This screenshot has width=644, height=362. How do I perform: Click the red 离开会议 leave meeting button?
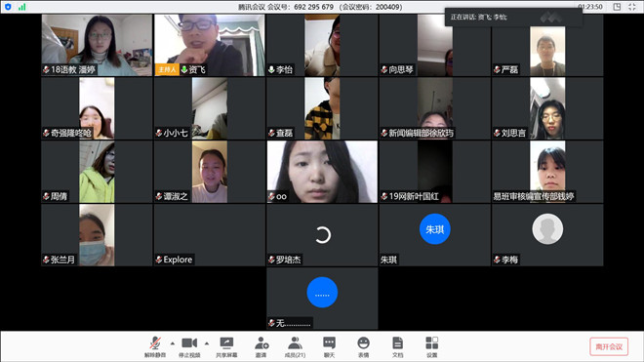click(609, 346)
